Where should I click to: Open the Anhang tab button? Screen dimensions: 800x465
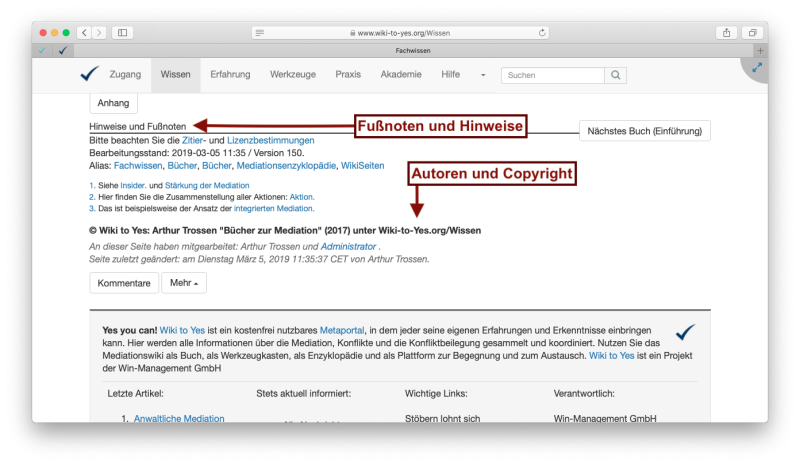click(115, 102)
